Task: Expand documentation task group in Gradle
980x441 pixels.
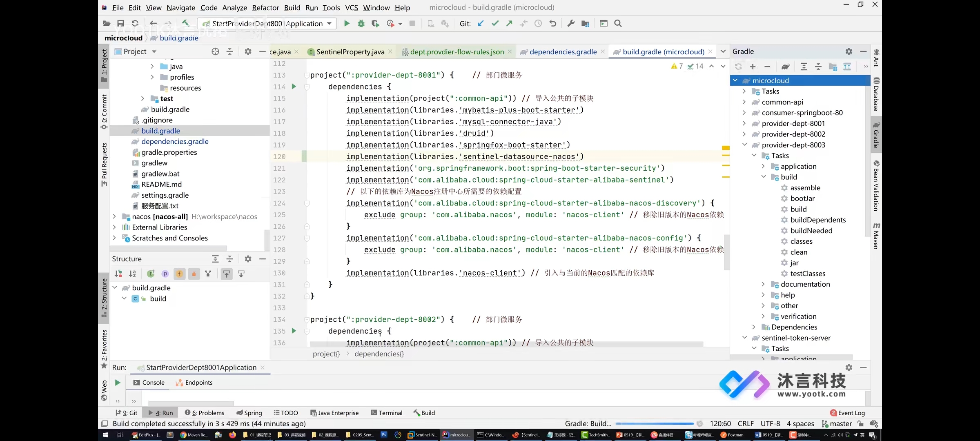Action: click(x=763, y=284)
